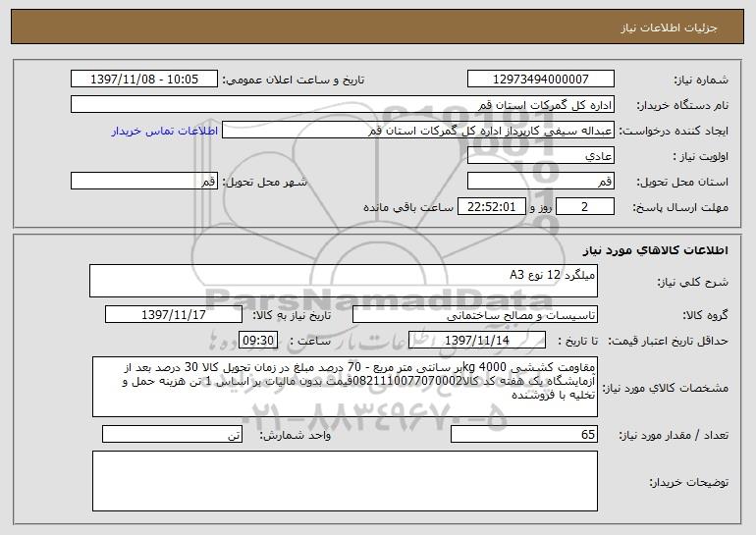The height and width of the screenshot is (535, 756).
Task: Click the label نام دستگاه خریدار
Action: 682,106
